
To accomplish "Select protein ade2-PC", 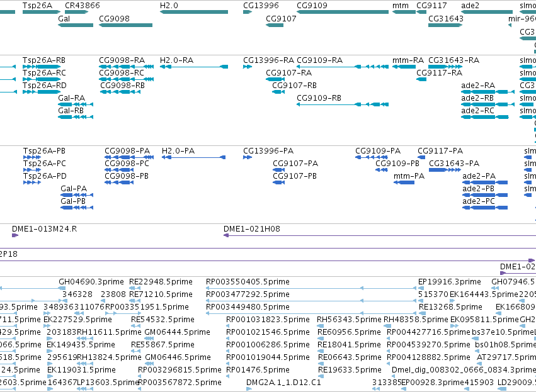I will click(x=479, y=202).
